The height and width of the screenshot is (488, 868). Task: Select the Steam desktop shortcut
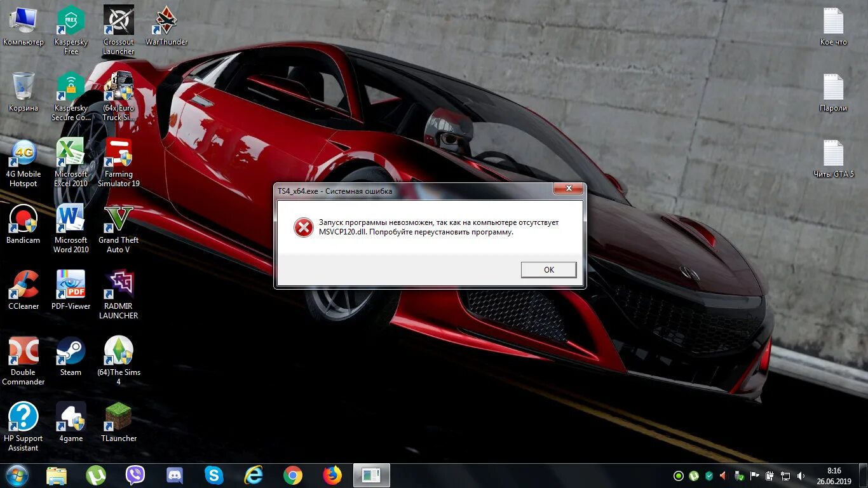coord(71,357)
